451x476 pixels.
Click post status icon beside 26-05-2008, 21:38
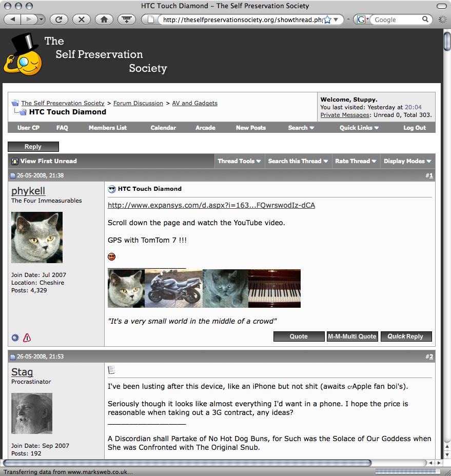point(13,175)
